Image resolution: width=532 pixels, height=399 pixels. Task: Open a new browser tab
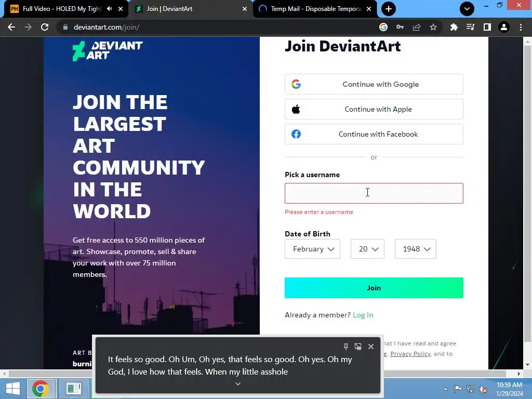[389, 9]
